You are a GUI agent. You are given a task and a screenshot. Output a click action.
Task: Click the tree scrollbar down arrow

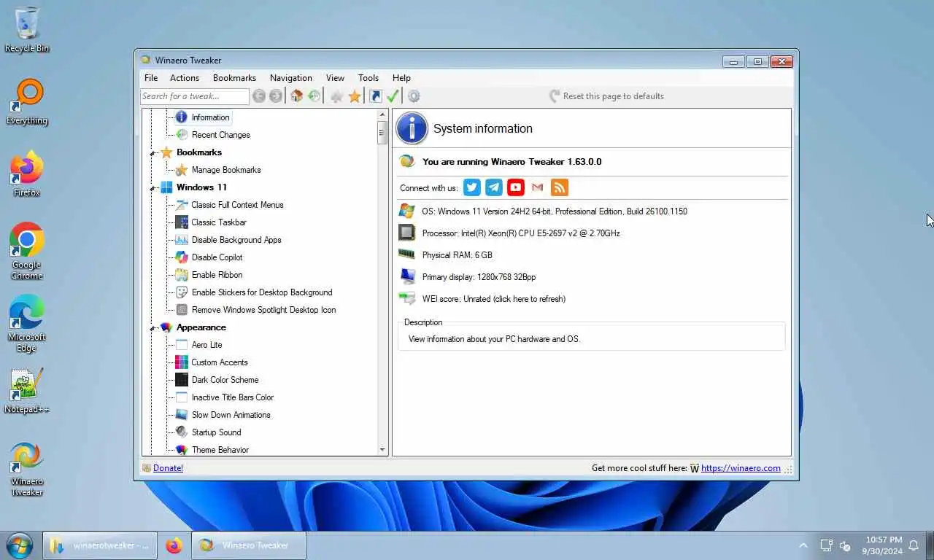click(x=382, y=450)
